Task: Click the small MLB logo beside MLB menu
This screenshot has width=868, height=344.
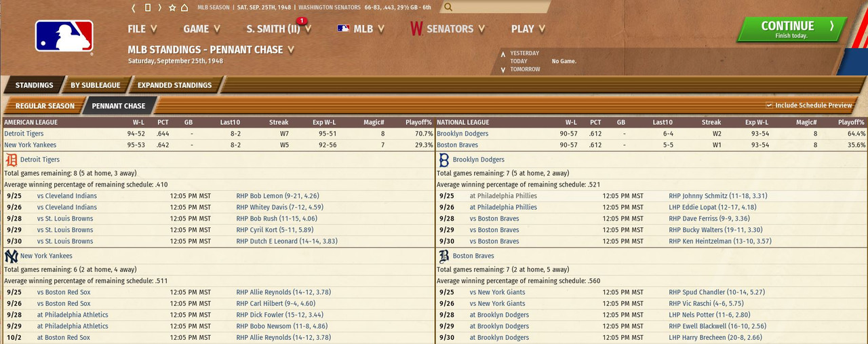Action: point(343,28)
